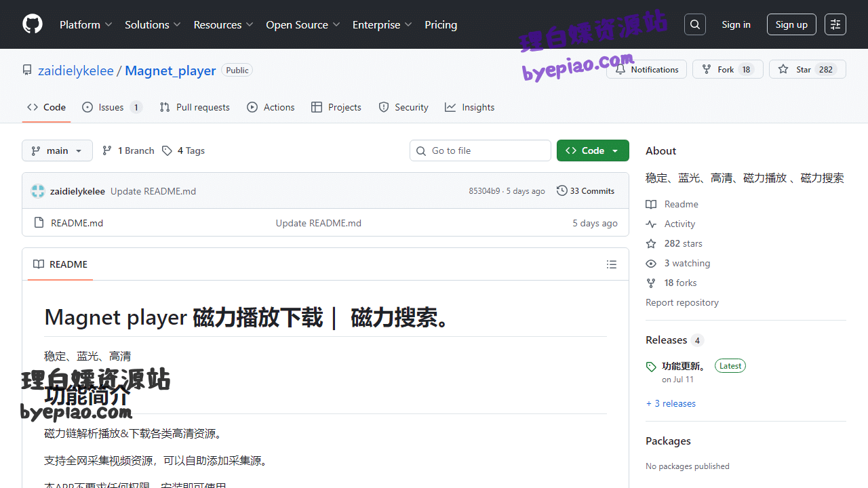Click the repository icon beside zaidielykelee
Image resolution: width=868 pixels, height=488 pixels.
click(x=27, y=70)
